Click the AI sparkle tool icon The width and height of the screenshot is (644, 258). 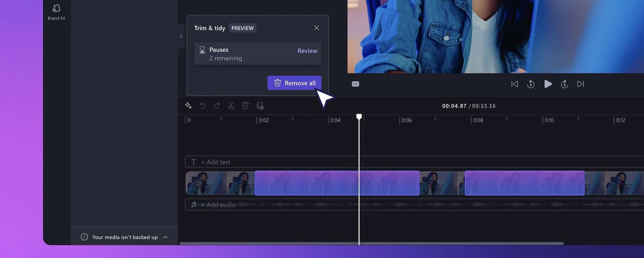(188, 106)
